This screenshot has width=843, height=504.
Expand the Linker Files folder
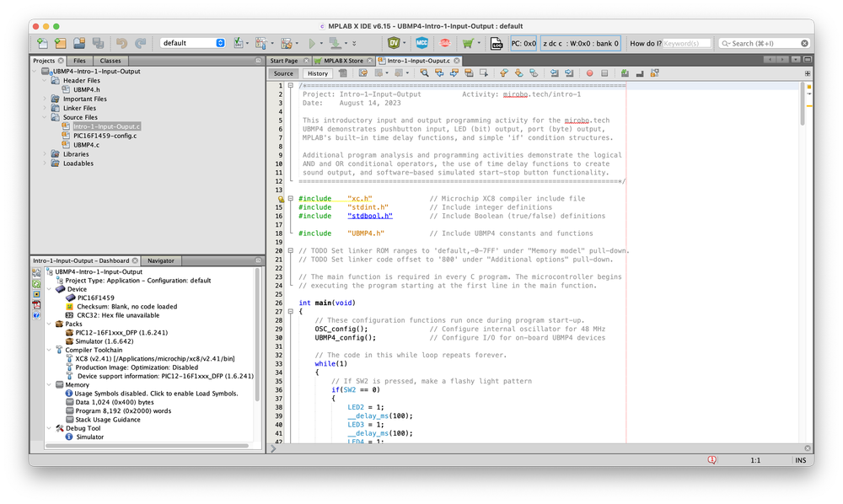(x=45, y=108)
